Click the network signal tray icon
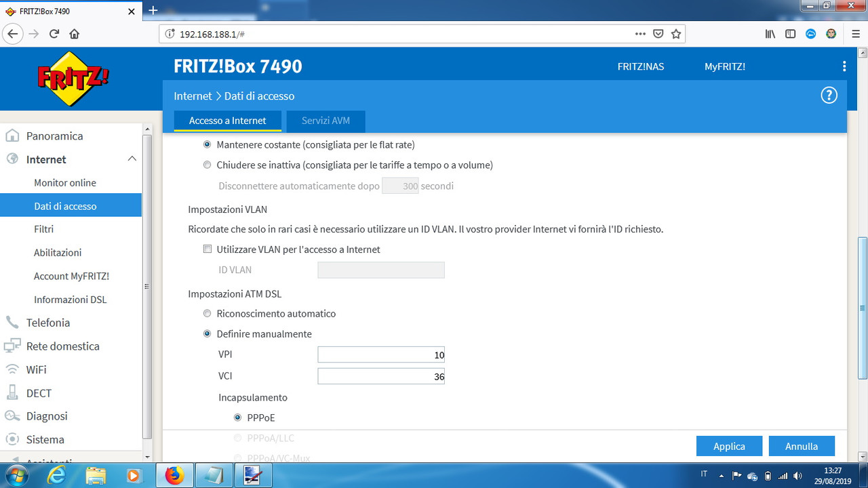868x488 pixels. 783,476
